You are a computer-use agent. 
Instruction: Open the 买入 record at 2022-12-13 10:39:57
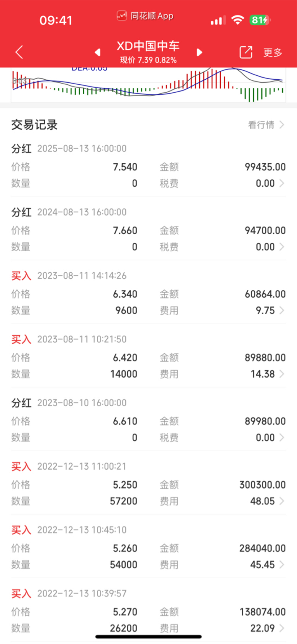click(148, 611)
